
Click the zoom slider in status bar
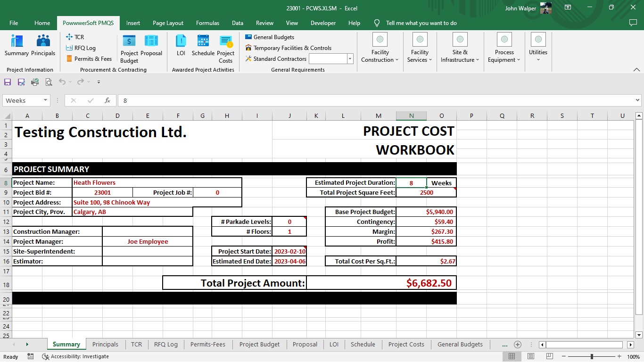592,357
